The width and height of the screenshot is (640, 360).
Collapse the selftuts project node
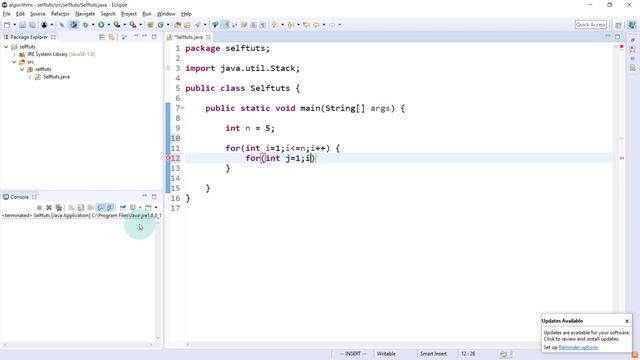6,47
